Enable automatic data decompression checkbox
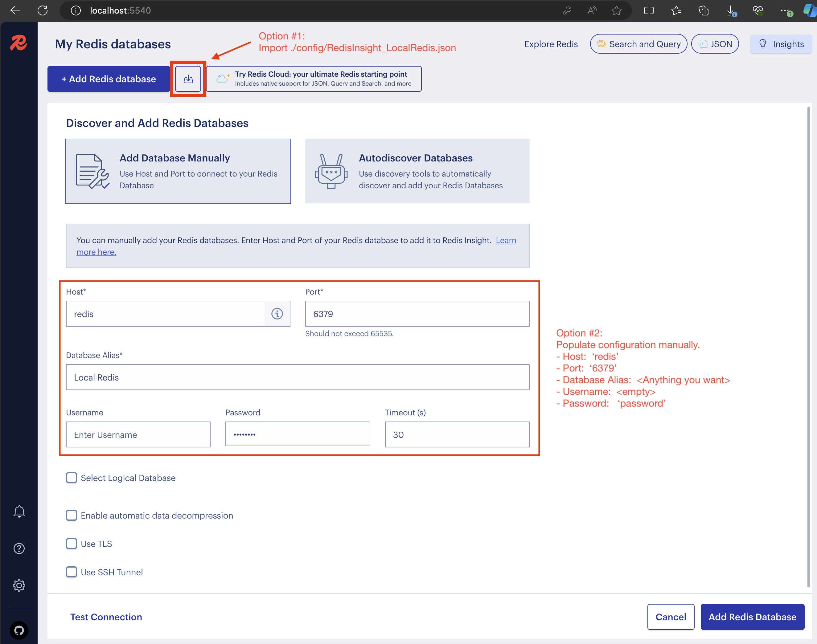Screen dimensions: 817x644 click(x=71, y=516)
